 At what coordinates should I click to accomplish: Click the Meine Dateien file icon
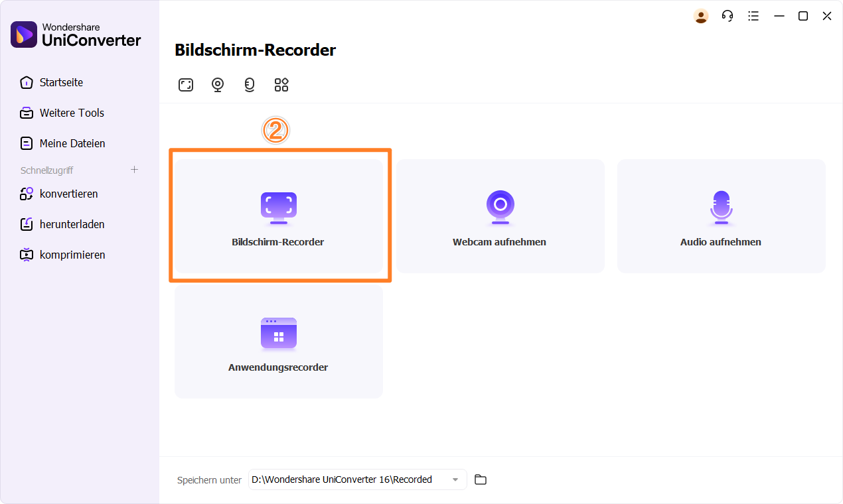(27, 143)
